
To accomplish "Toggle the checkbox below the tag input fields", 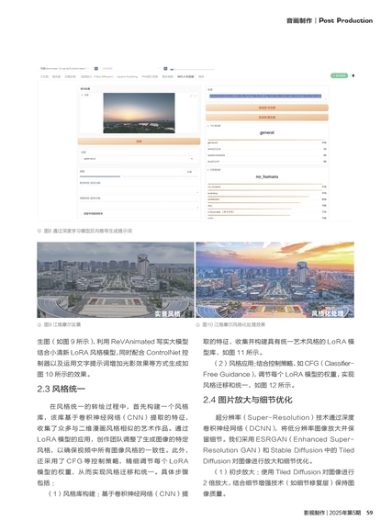I will 81,213.
